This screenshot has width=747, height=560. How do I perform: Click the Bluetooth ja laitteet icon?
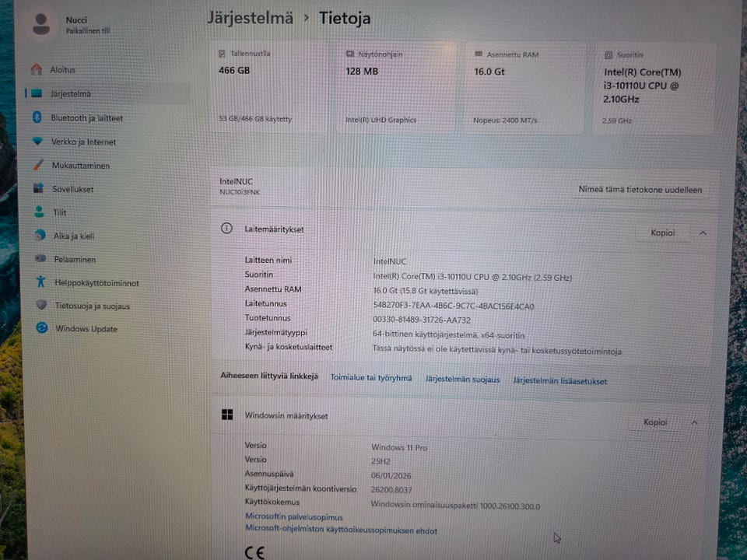point(37,117)
